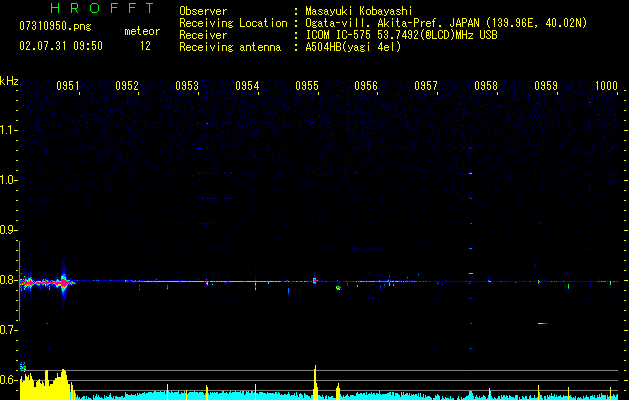Screen dimensions: 629x400
Task: Select antenna value A504HB(yagi 4el)
Action: coord(353,47)
